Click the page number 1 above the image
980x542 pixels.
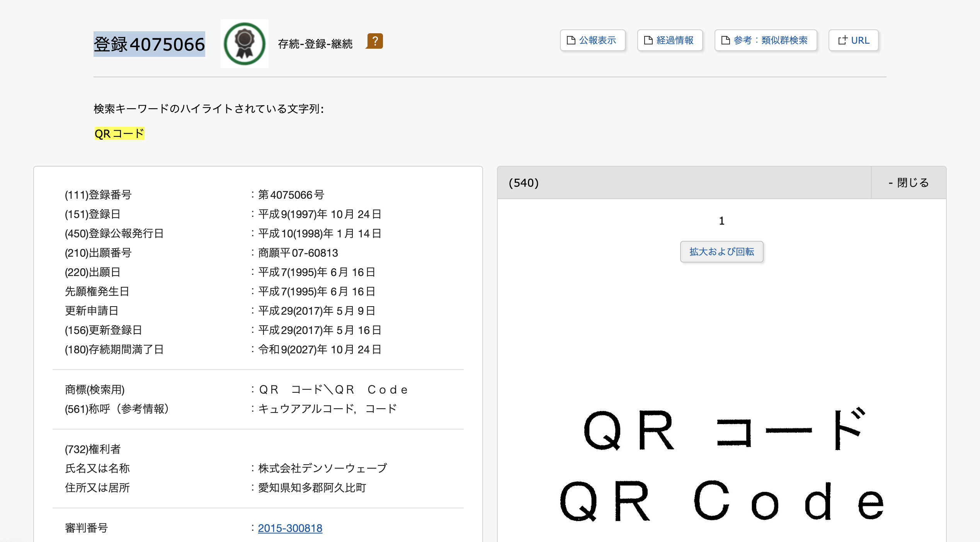721,221
